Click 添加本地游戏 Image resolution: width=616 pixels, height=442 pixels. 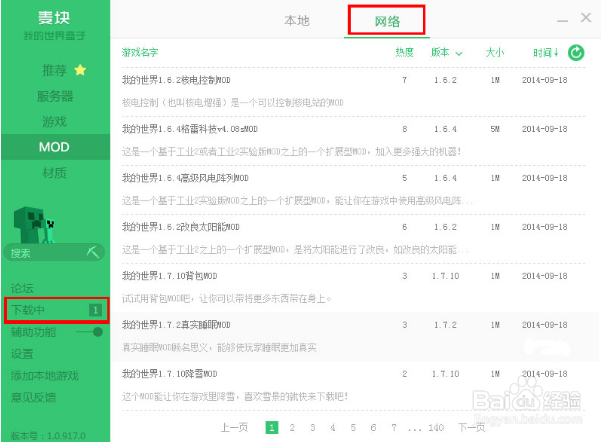coord(45,376)
